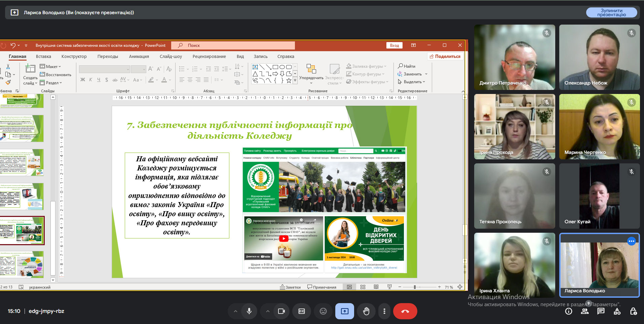This screenshot has width=644, height=324.
Task: Switch to the Анимация tab
Action: 139,56
